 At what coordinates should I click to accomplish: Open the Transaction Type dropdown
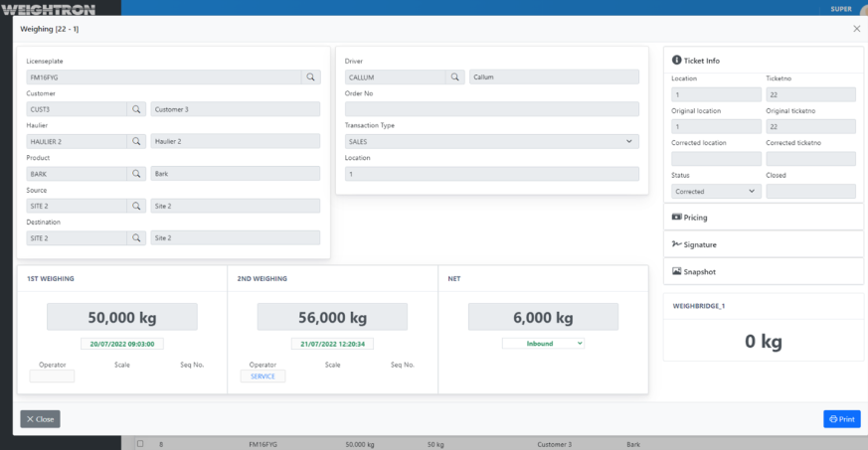coord(491,142)
